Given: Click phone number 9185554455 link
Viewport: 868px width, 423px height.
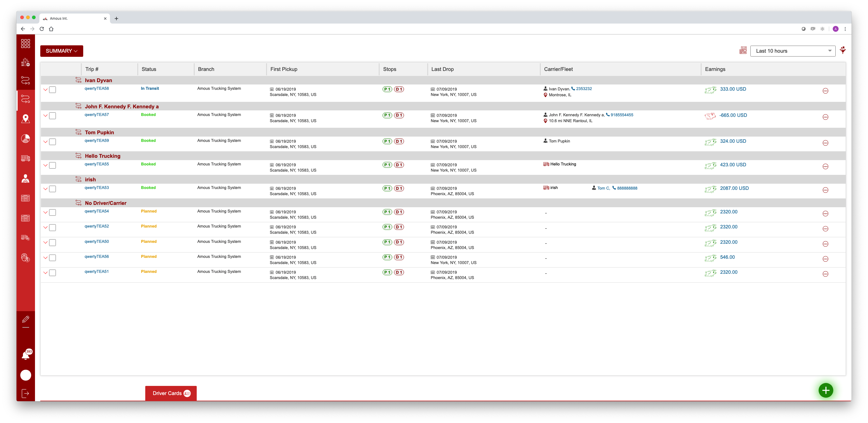Looking at the screenshot, I should pos(622,115).
